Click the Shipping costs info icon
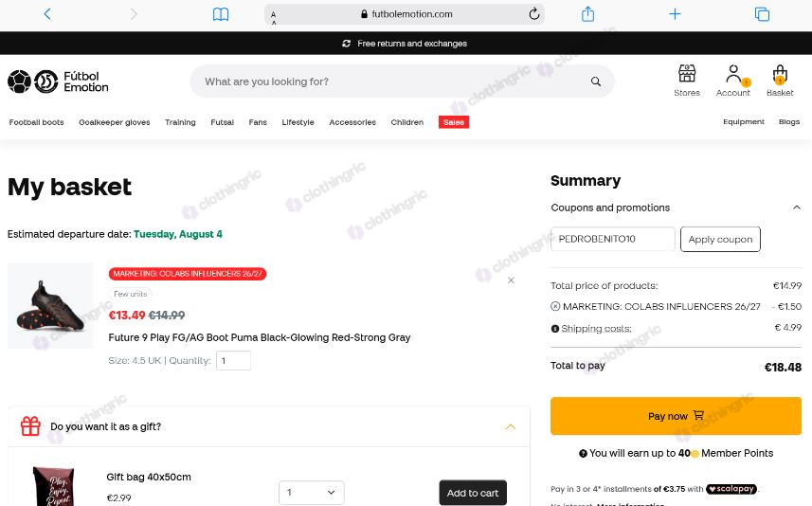The height and width of the screenshot is (506, 812). tap(555, 329)
